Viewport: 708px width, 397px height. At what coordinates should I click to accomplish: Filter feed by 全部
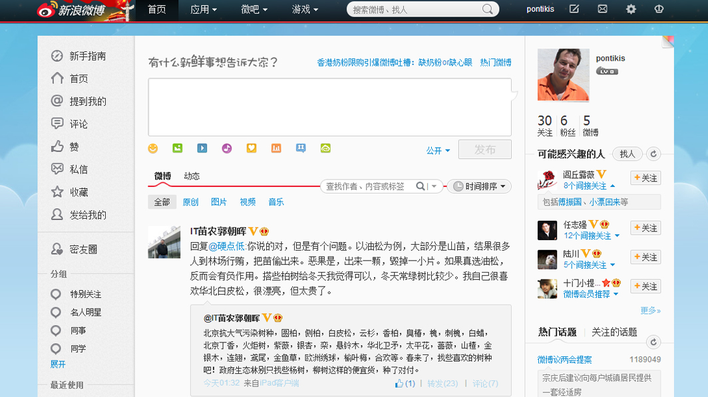coord(162,202)
